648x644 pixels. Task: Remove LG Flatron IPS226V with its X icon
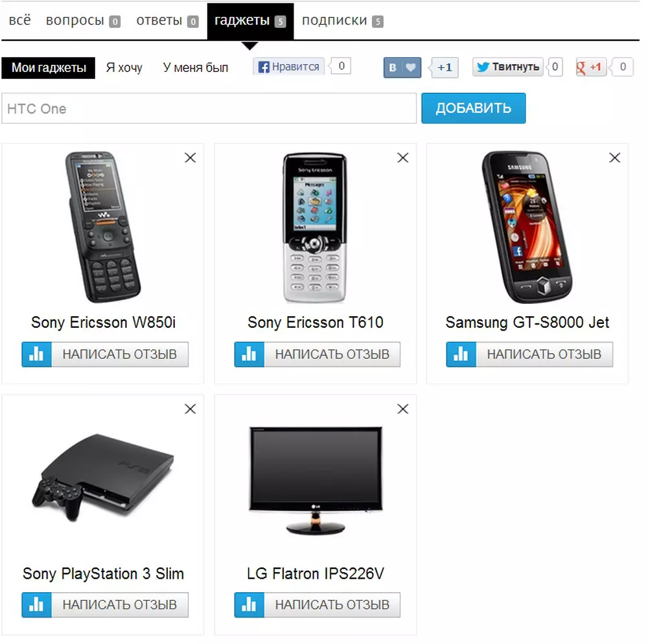pyautogui.click(x=402, y=409)
